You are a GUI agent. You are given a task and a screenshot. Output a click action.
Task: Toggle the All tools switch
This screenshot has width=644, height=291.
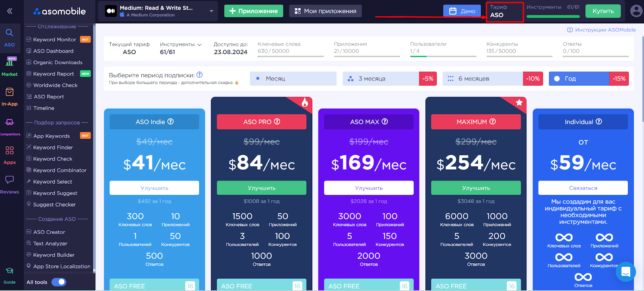point(59,282)
